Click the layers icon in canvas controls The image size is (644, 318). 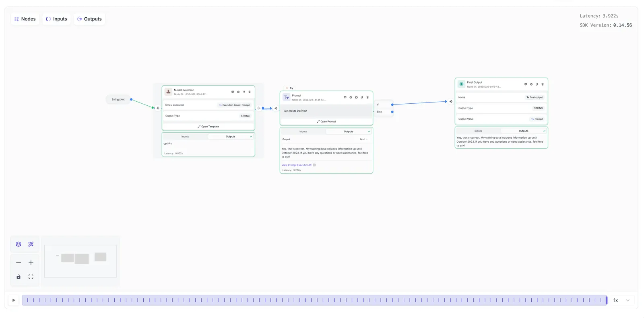click(x=19, y=244)
